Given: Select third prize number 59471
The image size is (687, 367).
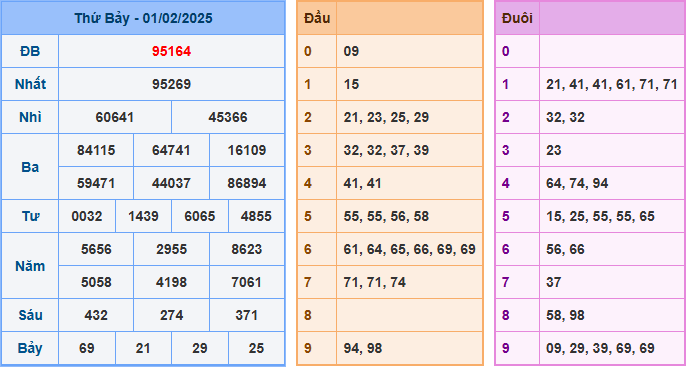Looking at the screenshot, I should (96, 183).
